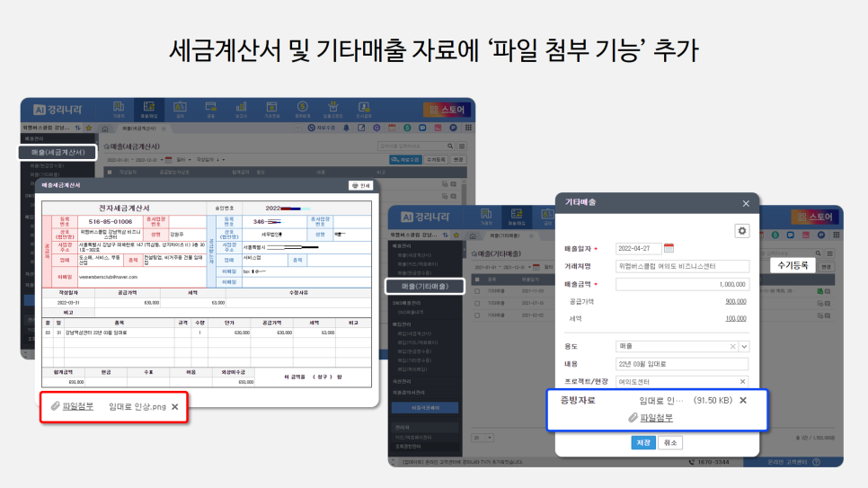This screenshot has width=868, height=488.
Task: Open settings gear in 기타매출 dialog
Action: pos(742,231)
